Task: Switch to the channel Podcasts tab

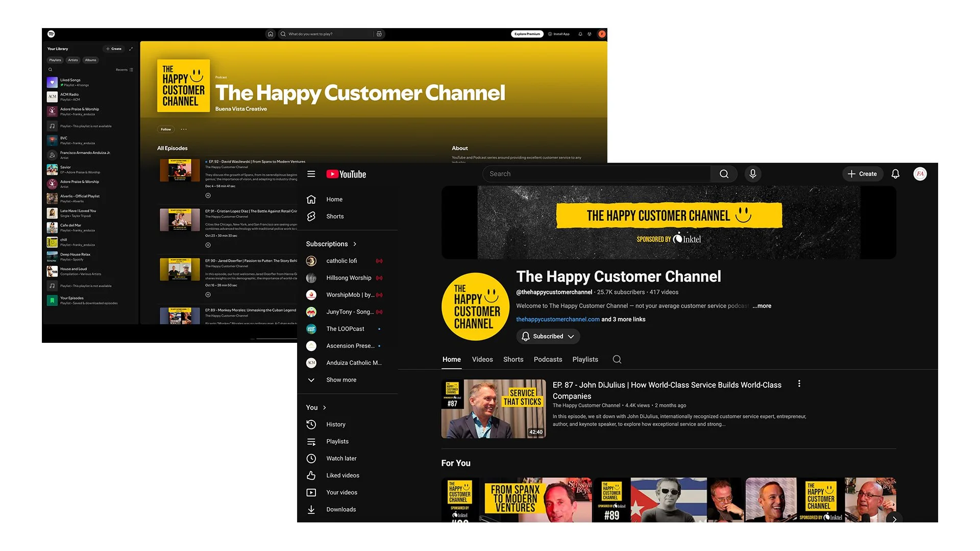Action: click(548, 360)
